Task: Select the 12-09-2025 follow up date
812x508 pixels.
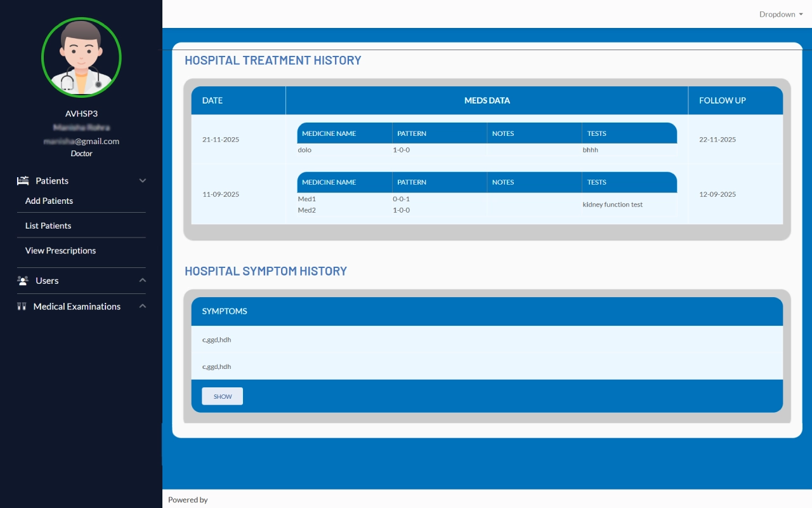Action: tap(717, 194)
